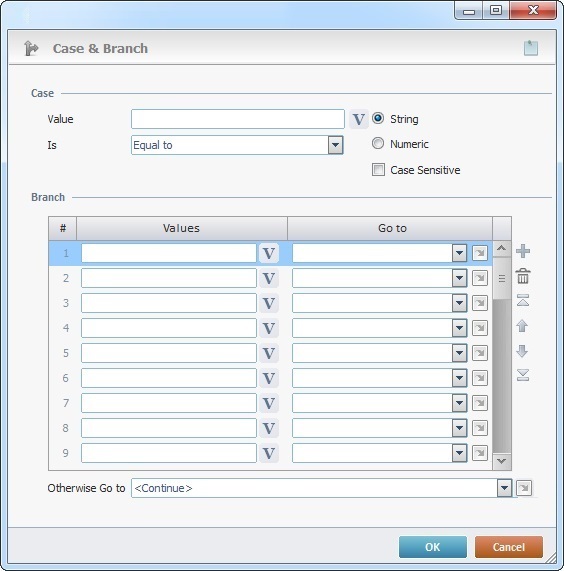Move row to top icon
This screenshot has width=564, height=571.
click(523, 300)
